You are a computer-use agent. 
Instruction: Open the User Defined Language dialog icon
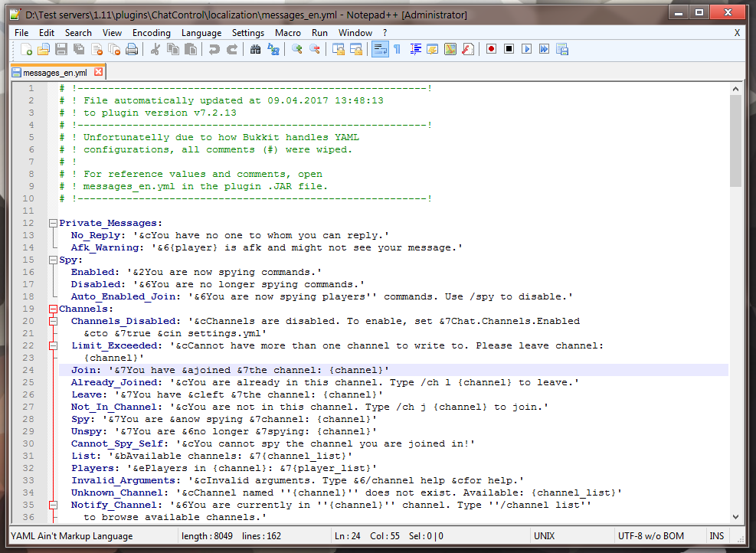433,49
